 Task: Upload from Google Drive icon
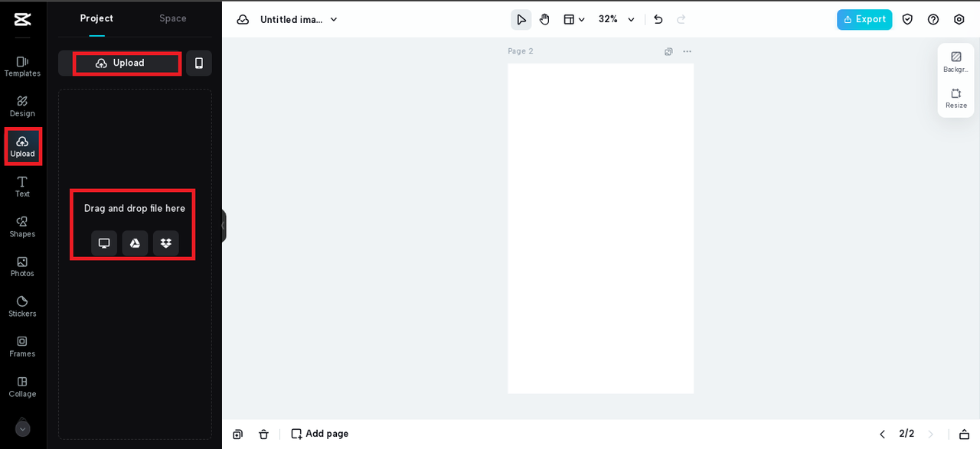(x=135, y=243)
